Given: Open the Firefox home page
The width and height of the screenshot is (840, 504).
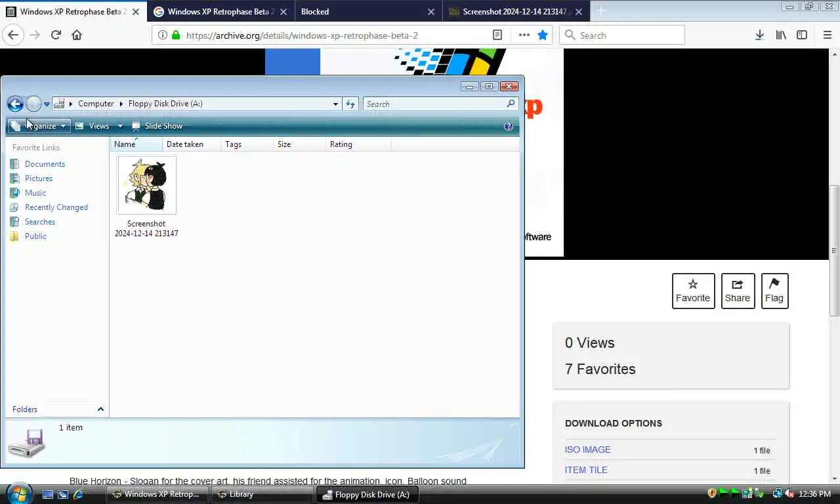Looking at the screenshot, I should pos(77,35).
